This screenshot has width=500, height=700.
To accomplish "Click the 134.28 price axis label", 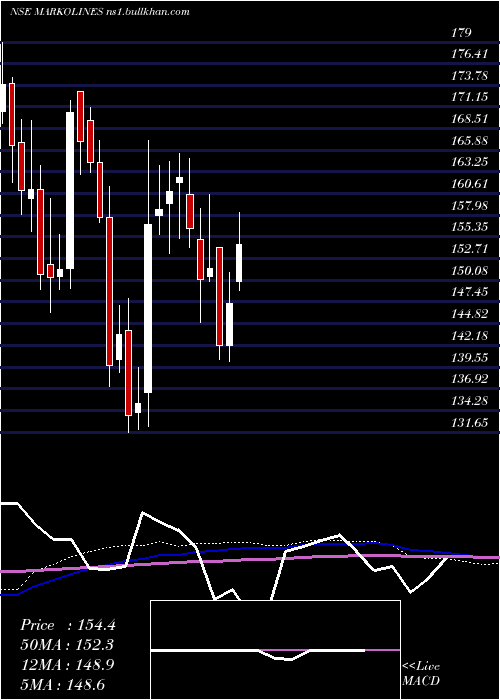I will [x=470, y=401].
